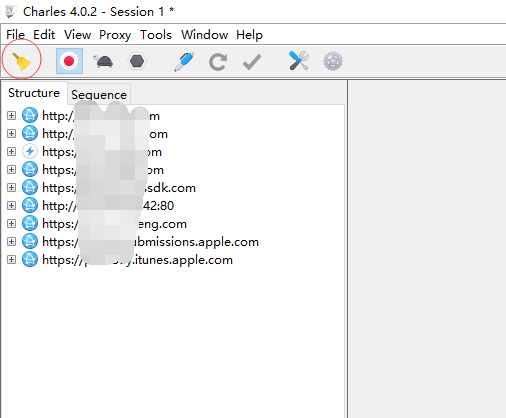Click the Charles app icon in the title bar
This screenshot has width=506, height=418.
pyautogui.click(x=10, y=12)
